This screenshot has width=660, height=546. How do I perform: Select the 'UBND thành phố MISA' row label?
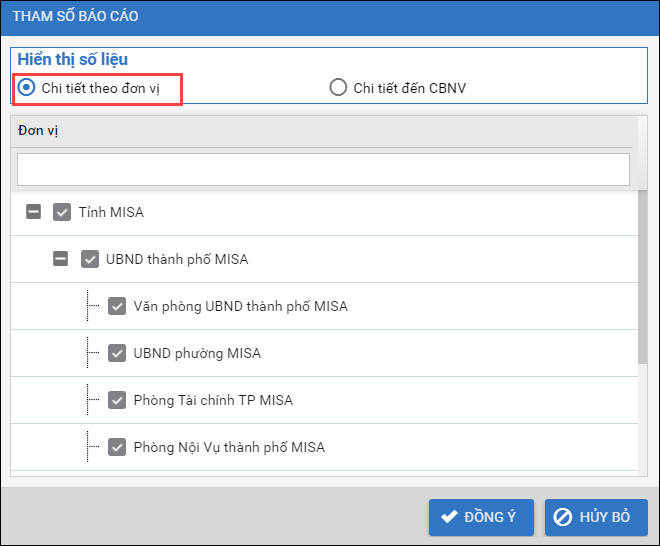click(177, 259)
